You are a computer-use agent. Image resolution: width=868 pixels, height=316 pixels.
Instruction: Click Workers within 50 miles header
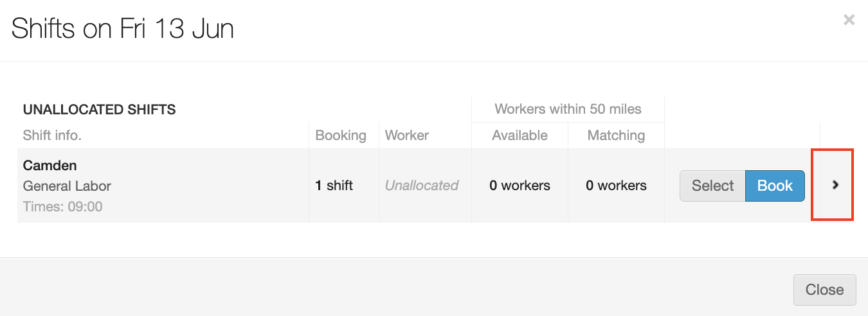[x=568, y=109]
